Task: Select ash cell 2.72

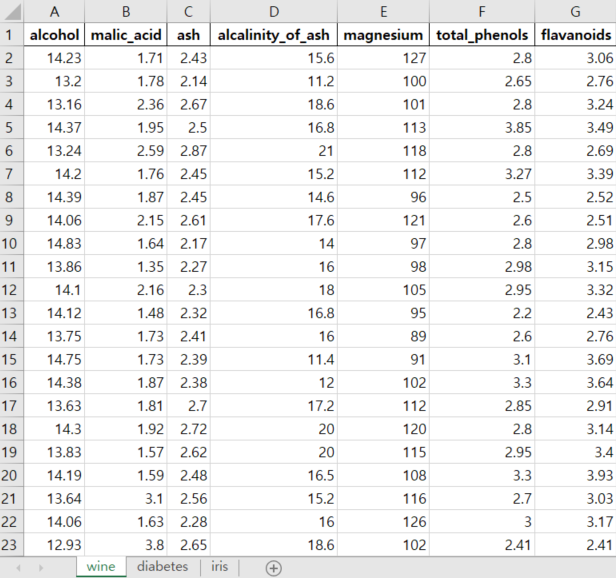Action: click(189, 429)
